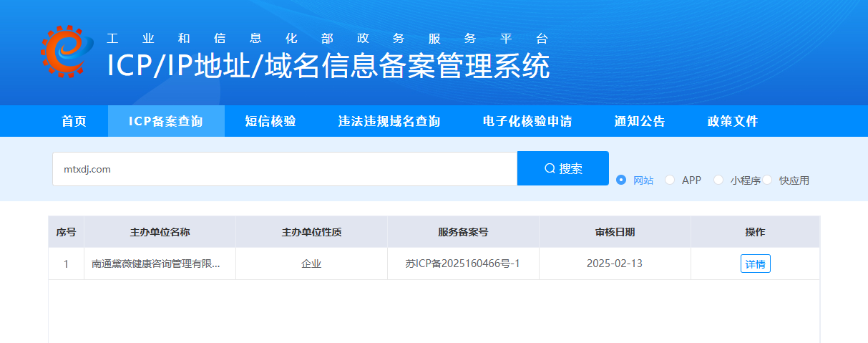Focus the search field containing mtxdj.com
This screenshot has height=343, width=868.
[285, 169]
